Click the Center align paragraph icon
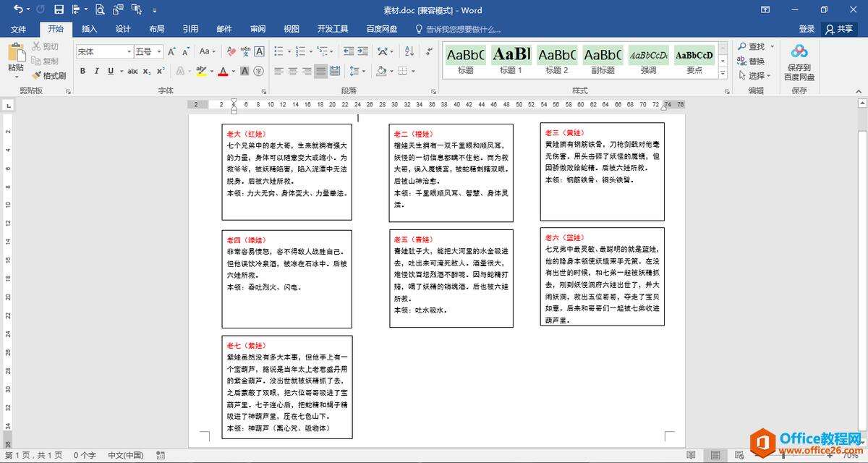The height and width of the screenshot is (463, 868). (293, 71)
